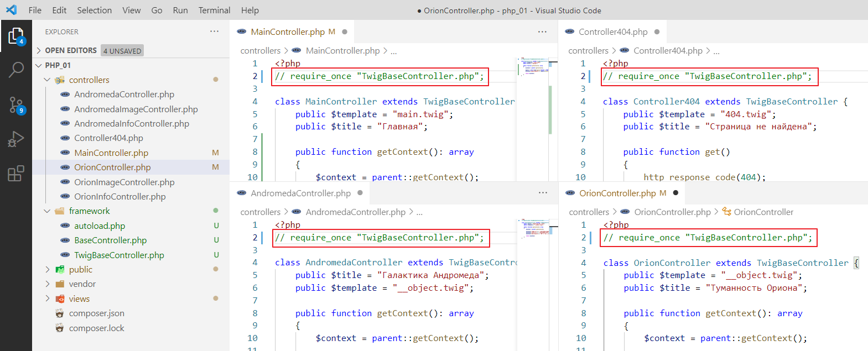Image resolution: width=868 pixels, height=351 pixels.
Task: Open more actions for MainController editor group
Action: [x=542, y=32]
